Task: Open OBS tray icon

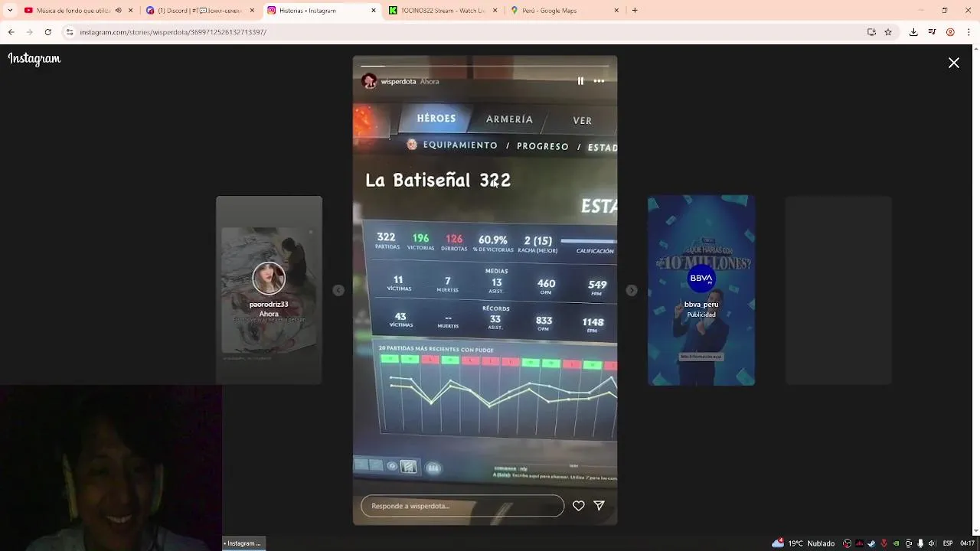Action: click(847, 543)
